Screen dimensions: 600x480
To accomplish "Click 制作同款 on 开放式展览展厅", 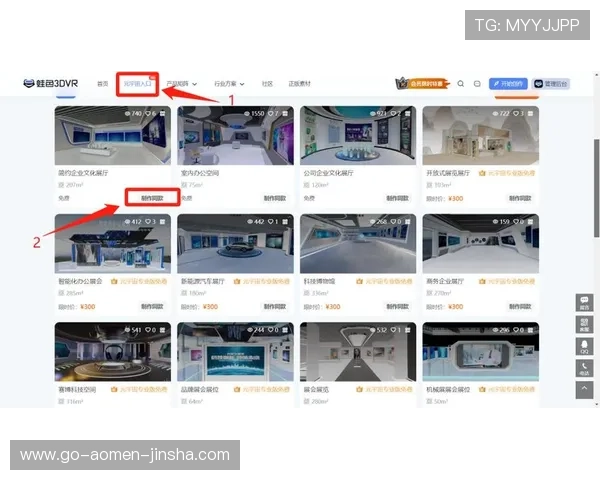I will [x=520, y=198].
